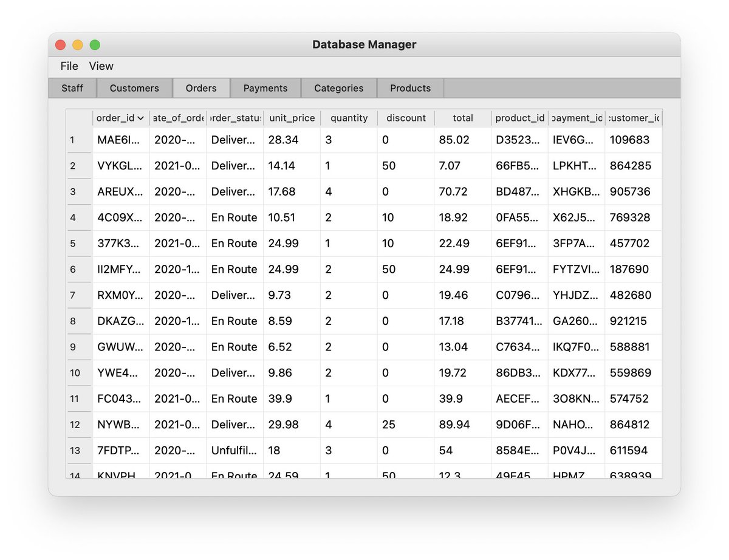Image resolution: width=729 pixels, height=560 pixels.
Task: Select total cell 18.92
Action: [x=463, y=217]
